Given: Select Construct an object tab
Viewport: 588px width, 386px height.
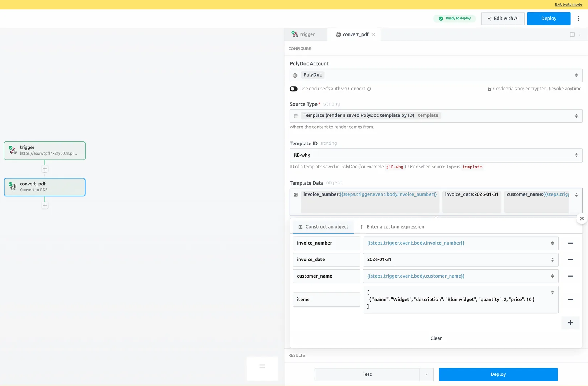Looking at the screenshot, I should pos(323,227).
